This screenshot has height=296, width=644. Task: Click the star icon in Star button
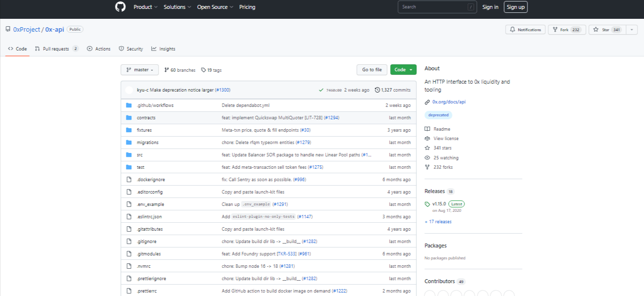coord(596,30)
